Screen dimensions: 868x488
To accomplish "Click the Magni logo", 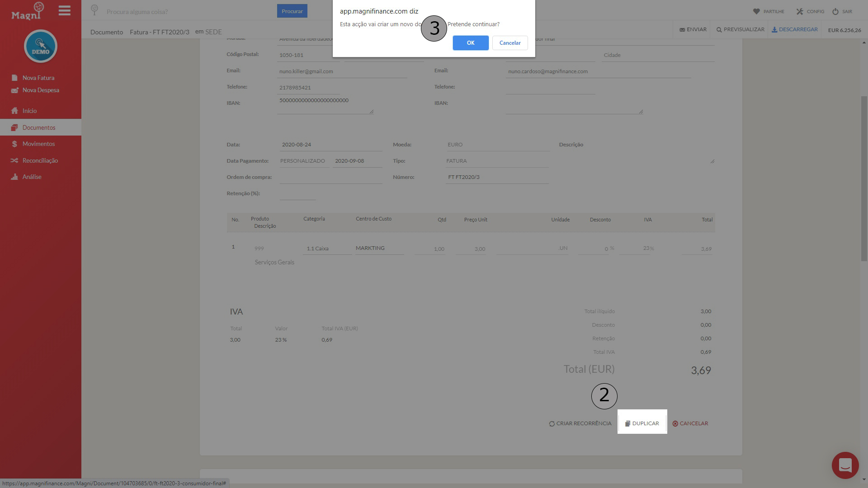I will [x=28, y=11].
